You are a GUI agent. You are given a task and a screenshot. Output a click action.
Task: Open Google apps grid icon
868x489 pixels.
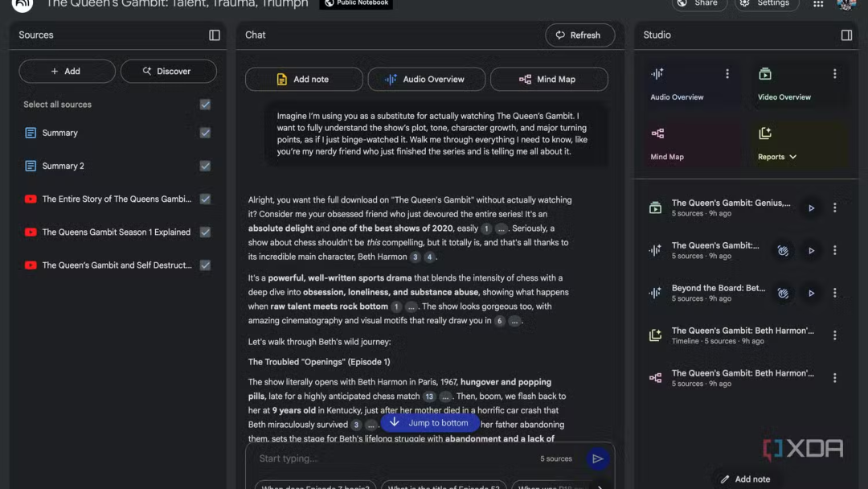point(818,4)
